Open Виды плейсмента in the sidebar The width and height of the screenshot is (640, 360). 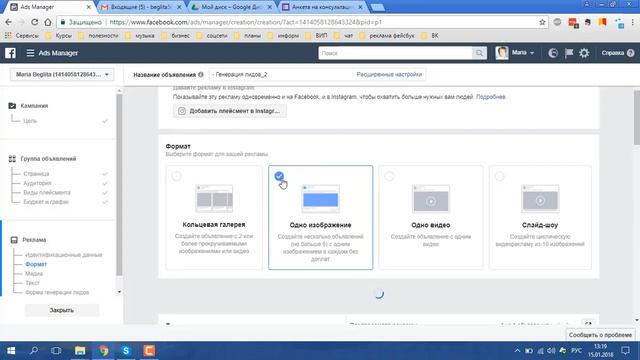click(x=47, y=193)
